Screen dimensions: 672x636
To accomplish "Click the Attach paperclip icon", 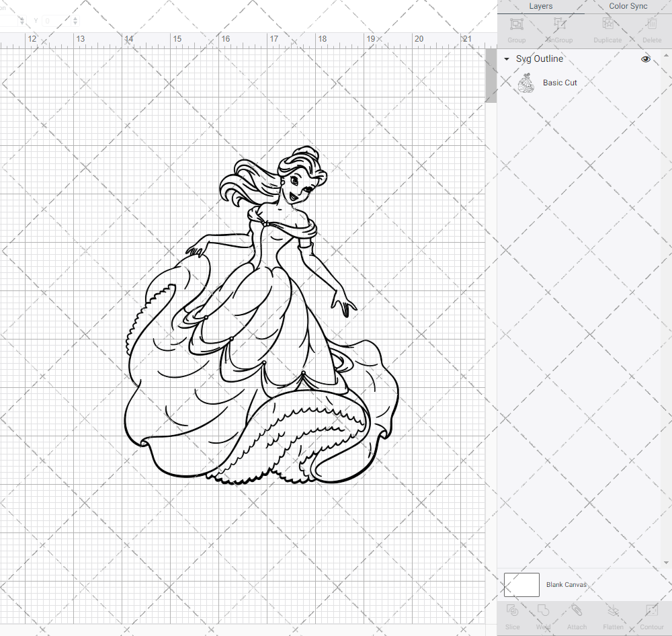I will pos(577,610).
